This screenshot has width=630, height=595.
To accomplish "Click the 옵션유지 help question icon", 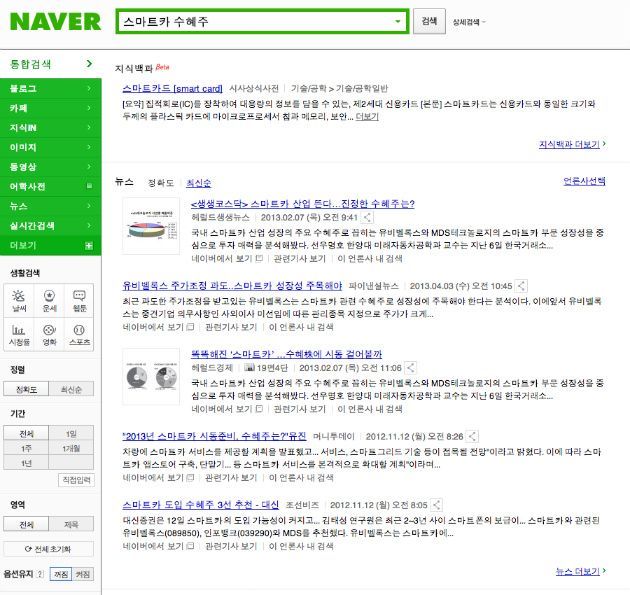I will (40, 574).
